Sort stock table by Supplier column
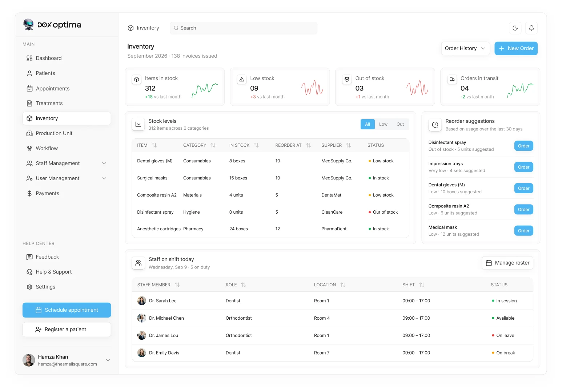This screenshot has height=392, width=562. point(348,145)
